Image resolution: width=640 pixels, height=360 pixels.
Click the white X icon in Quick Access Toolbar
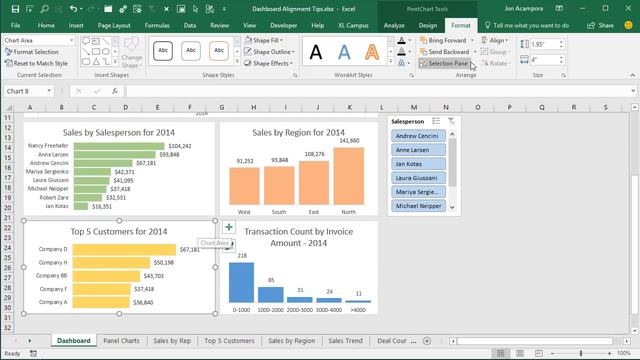[x=166, y=9]
